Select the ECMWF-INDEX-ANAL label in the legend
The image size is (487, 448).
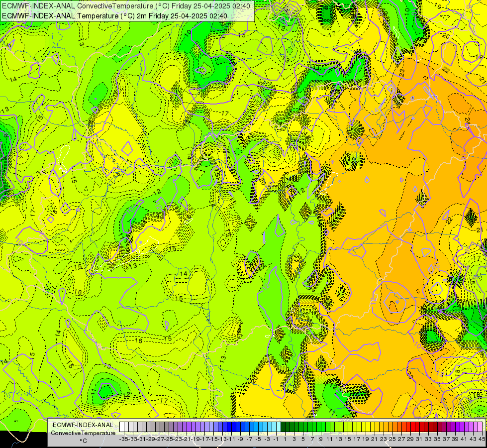(x=83, y=425)
